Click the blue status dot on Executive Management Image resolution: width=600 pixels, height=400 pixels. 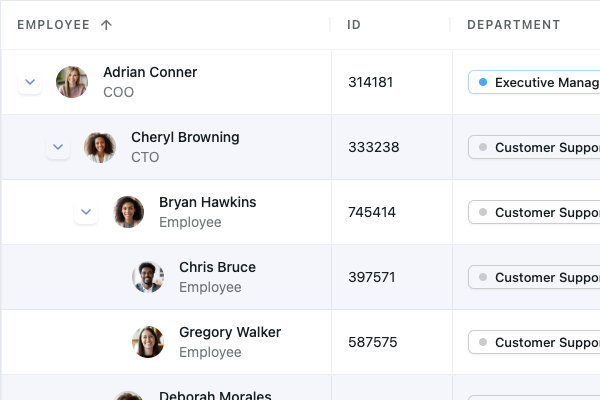click(483, 82)
